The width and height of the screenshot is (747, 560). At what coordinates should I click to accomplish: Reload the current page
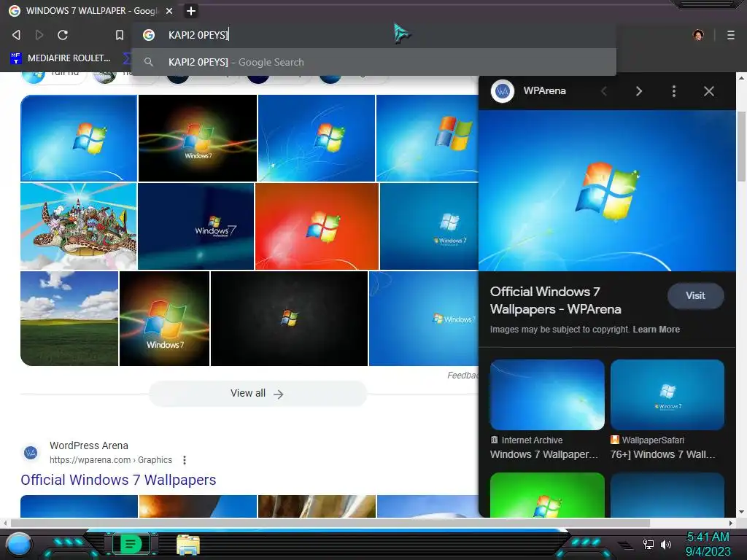[x=63, y=35]
